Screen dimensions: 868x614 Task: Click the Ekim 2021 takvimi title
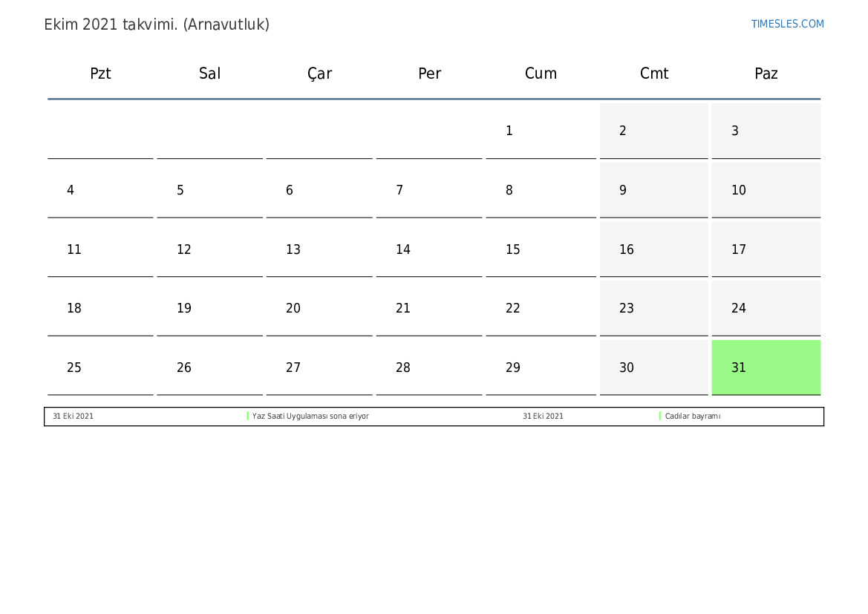click(157, 25)
